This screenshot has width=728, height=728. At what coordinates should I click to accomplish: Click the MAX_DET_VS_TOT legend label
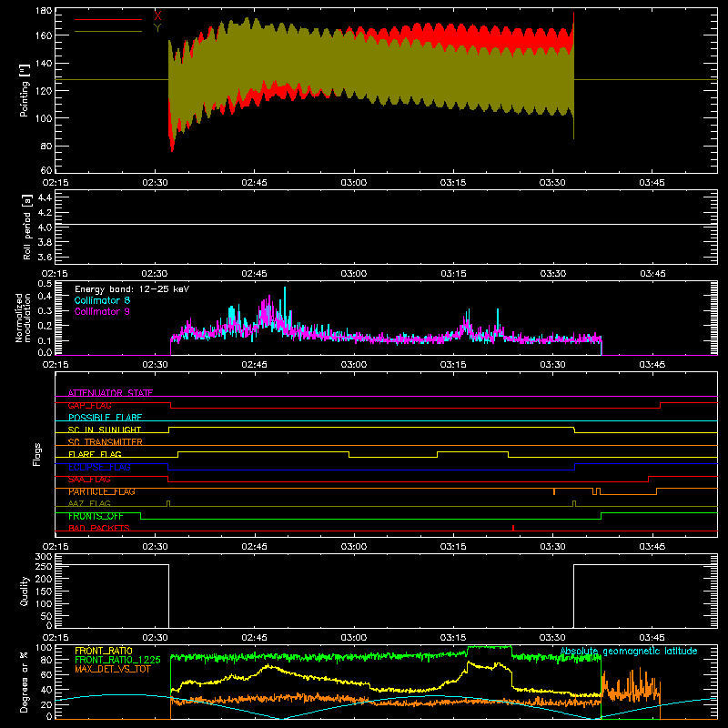pos(113,669)
